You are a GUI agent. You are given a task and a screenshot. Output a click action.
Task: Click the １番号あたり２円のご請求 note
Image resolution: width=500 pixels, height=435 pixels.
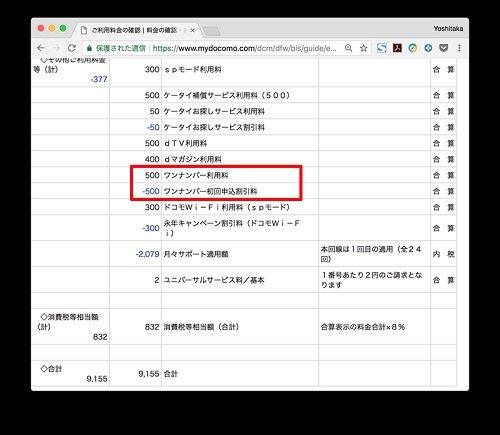[x=372, y=280]
